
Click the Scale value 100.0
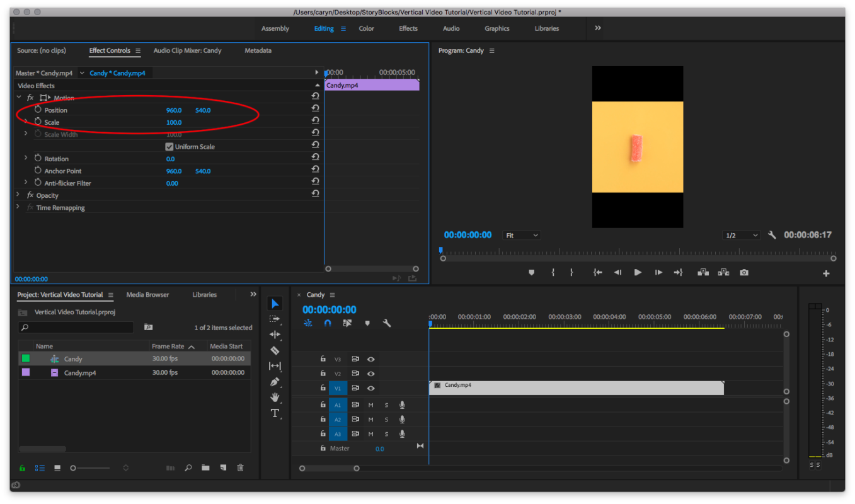(x=174, y=122)
